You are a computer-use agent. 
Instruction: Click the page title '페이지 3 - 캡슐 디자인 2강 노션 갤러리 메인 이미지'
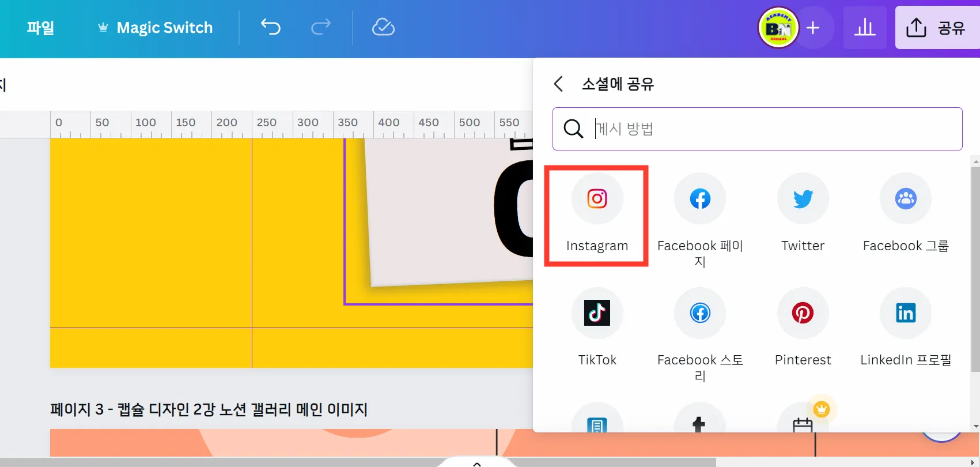[209, 409]
